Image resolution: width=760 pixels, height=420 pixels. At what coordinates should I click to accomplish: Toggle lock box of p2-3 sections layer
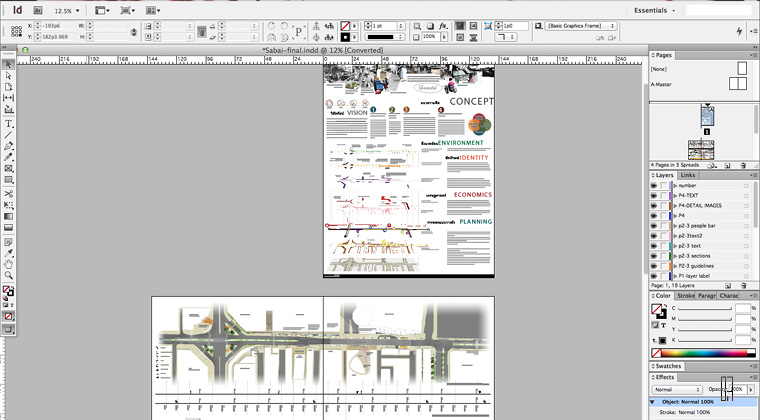point(664,256)
